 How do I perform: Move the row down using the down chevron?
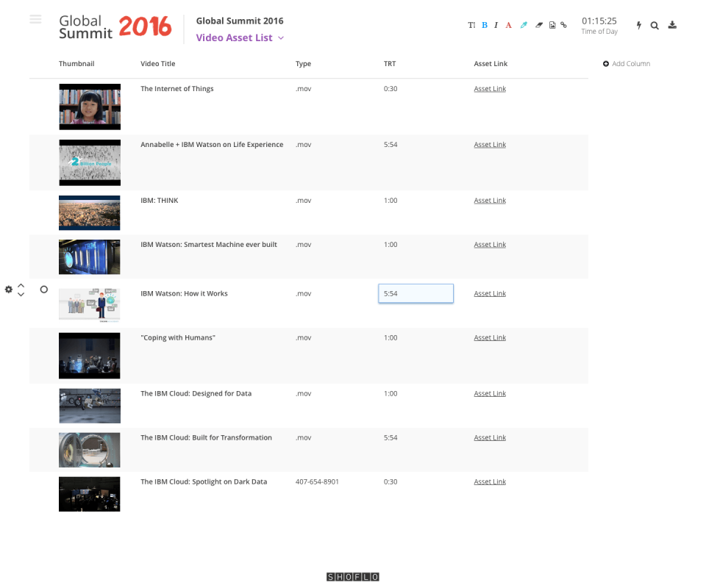coord(21,293)
